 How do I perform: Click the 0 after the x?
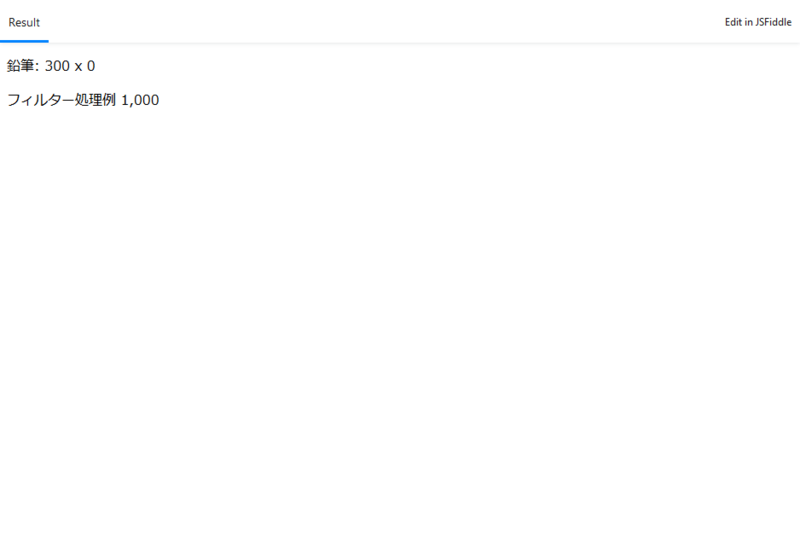91,66
